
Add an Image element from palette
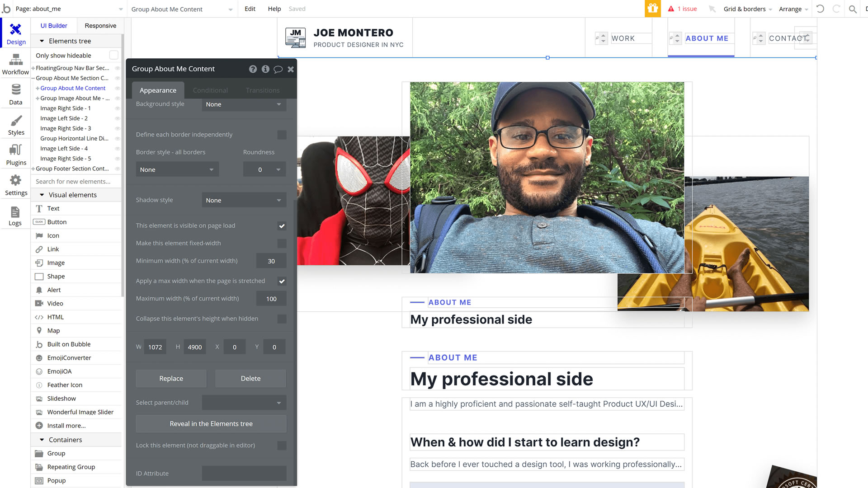pos(76,263)
